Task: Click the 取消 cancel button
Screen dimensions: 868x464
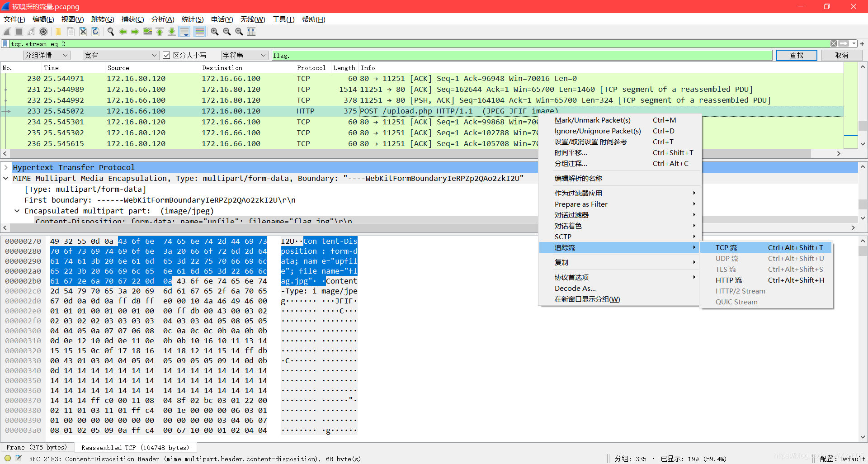Action: click(842, 55)
